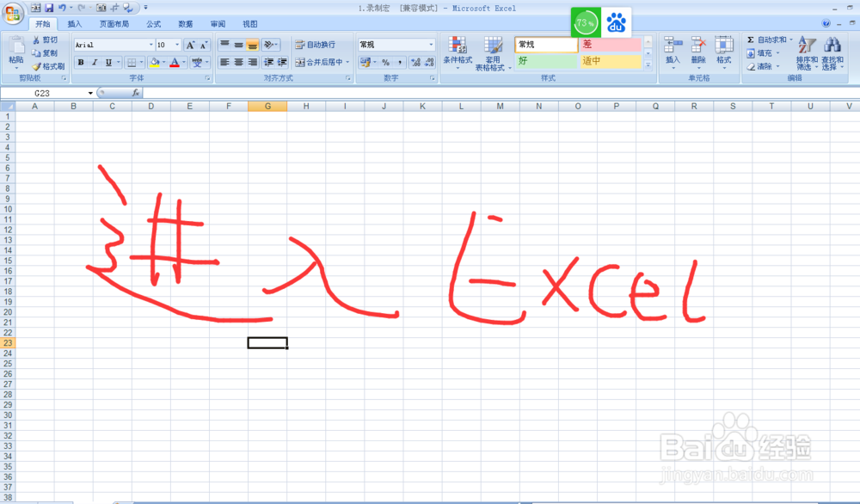Toggle middle vertical alignment
This screenshot has width=860, height=504.
(x=238, y=45)
